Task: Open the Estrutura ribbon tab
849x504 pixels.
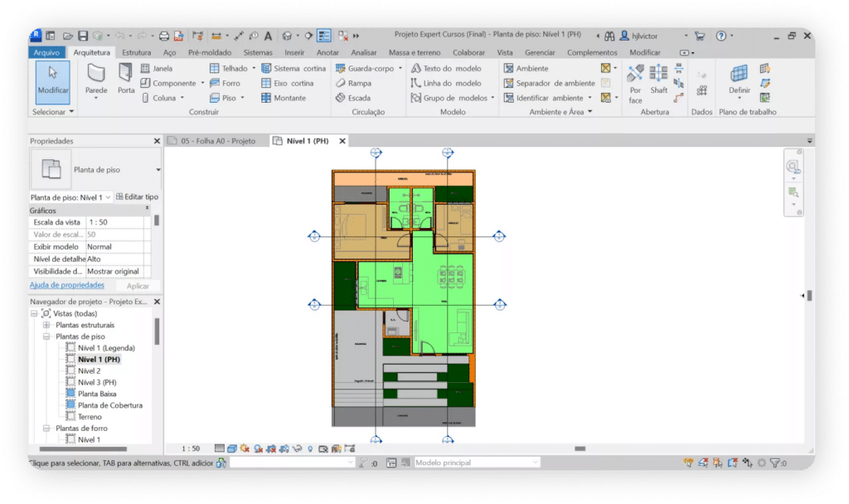Action: coord(137,52)
